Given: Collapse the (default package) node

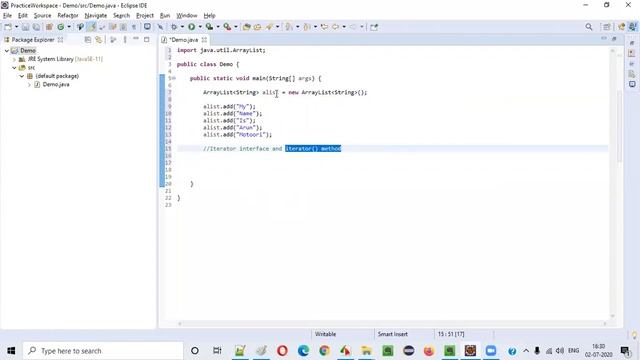Looking at the screenshot, I should point(22,76).
